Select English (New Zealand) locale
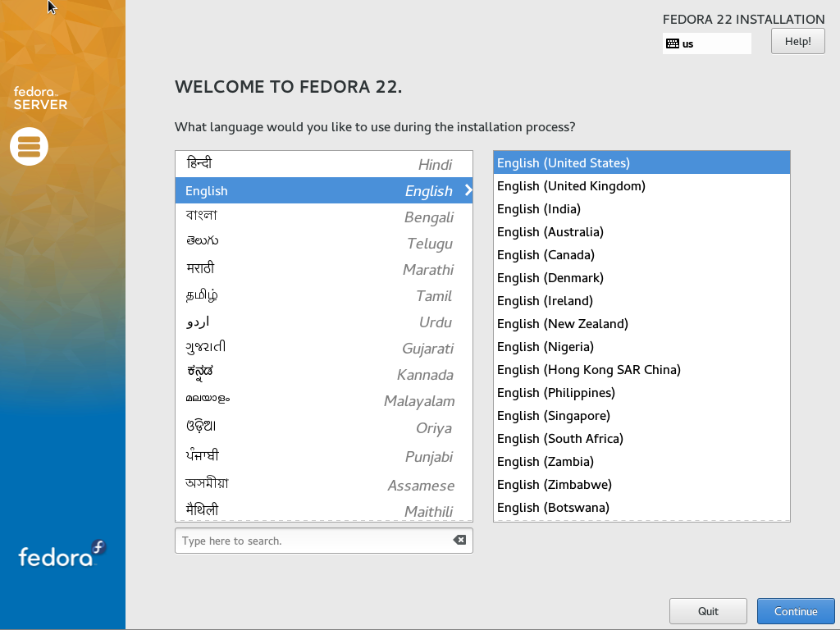This screenshot has height=630, width=840. coord(641,324)
